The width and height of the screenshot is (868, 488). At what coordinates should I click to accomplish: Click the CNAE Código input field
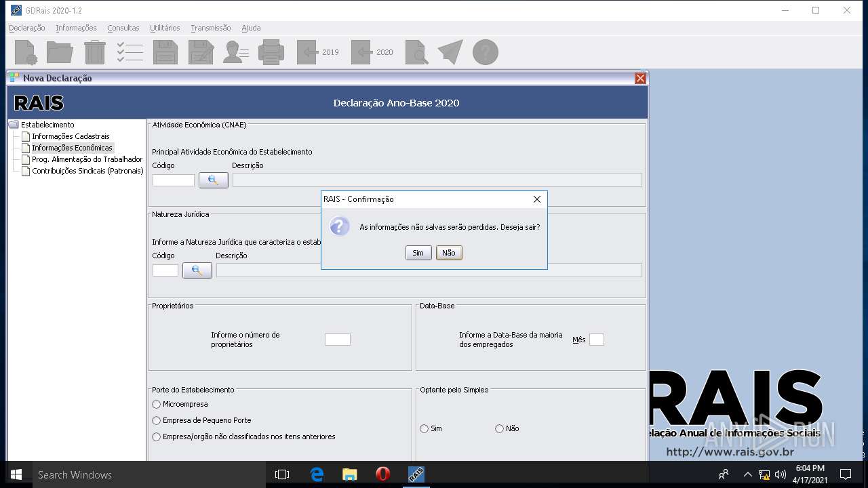coord(174,180)
